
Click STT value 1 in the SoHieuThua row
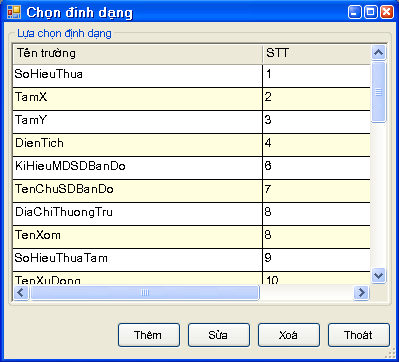316,76
